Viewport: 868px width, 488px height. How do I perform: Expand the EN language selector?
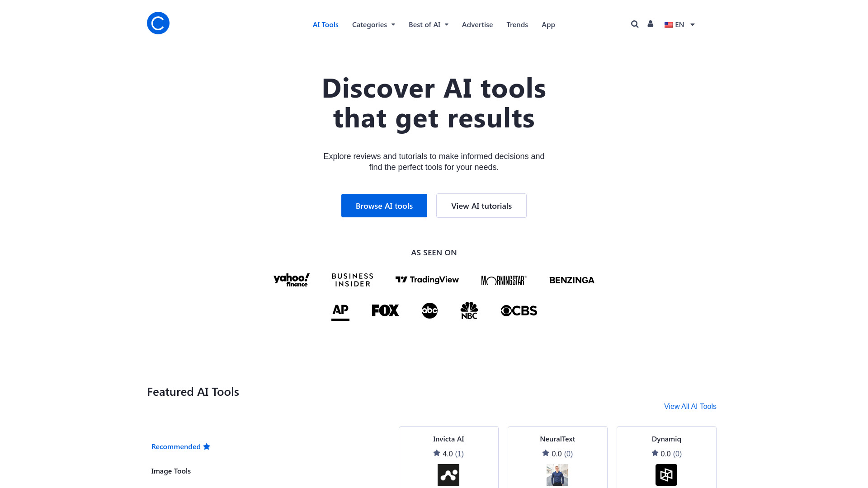click(679, 24)
